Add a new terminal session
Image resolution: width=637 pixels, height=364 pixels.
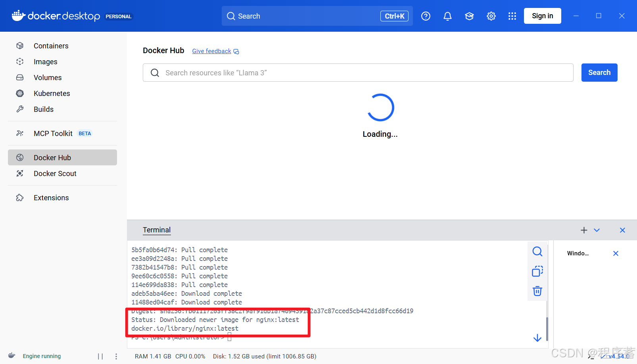(584, 230)
